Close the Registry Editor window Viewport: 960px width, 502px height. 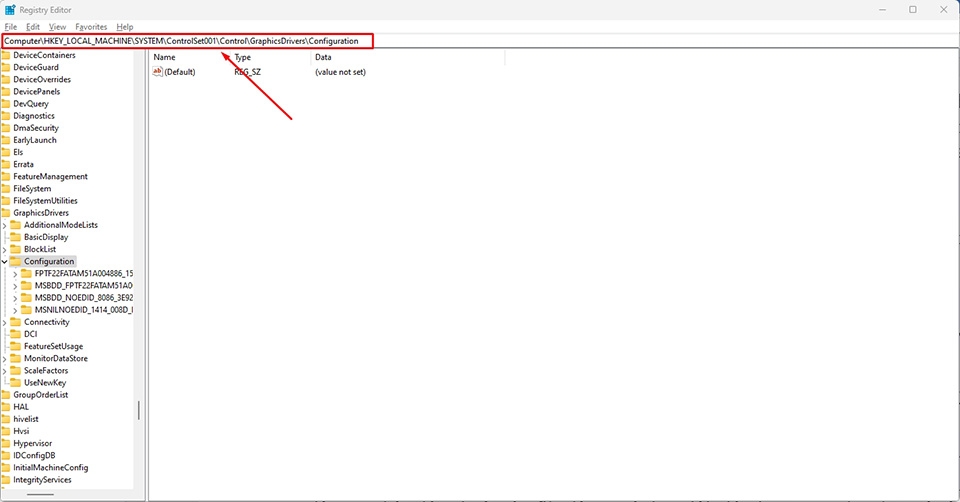943,10
